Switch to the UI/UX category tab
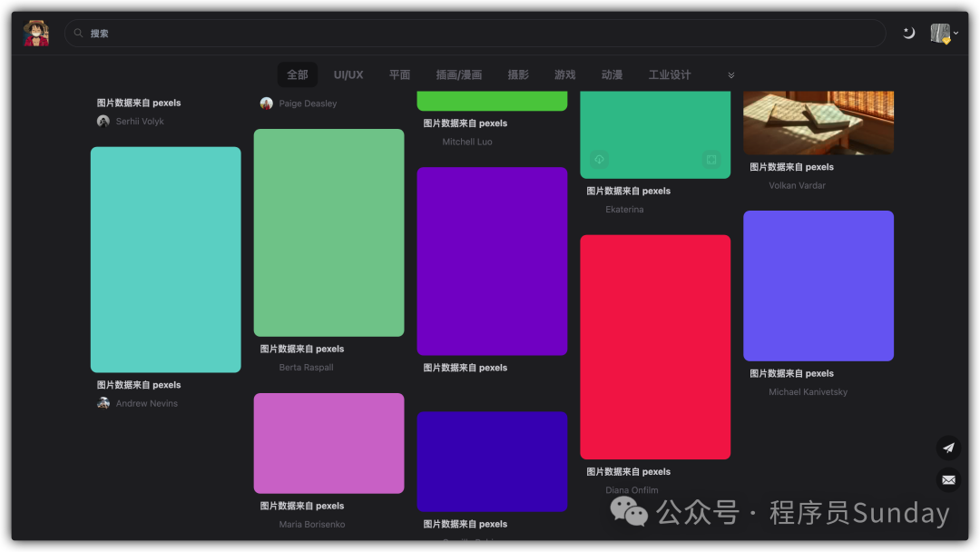 click(x=348, y=75)
